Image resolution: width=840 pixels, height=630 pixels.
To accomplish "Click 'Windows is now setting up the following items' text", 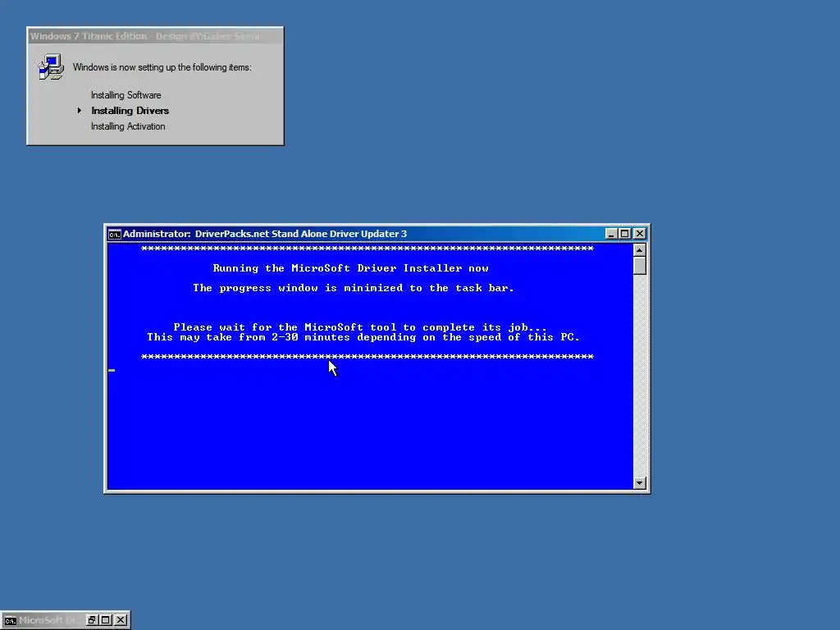I will click(x=162, y=67).
